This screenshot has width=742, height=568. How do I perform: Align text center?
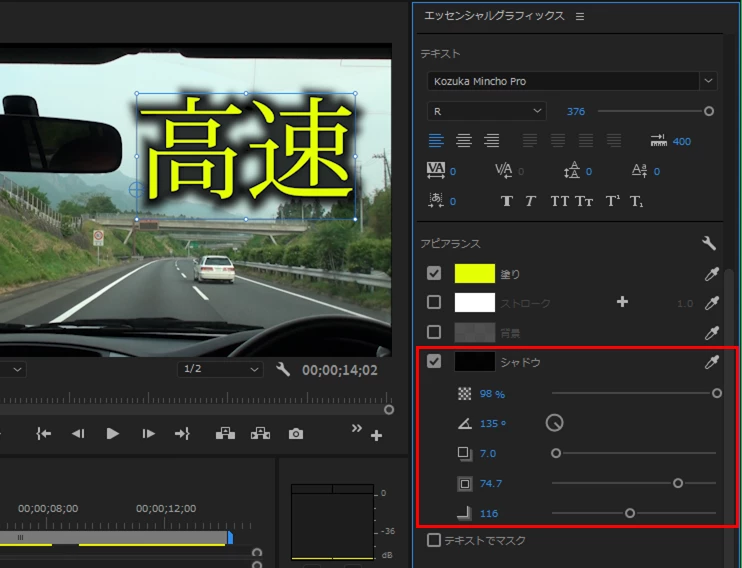point(464,141)
